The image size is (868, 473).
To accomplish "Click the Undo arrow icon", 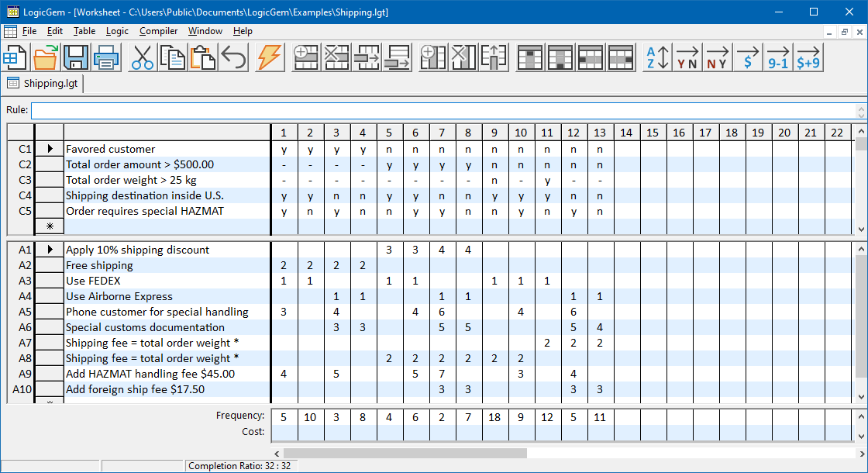I will (233, 57).
